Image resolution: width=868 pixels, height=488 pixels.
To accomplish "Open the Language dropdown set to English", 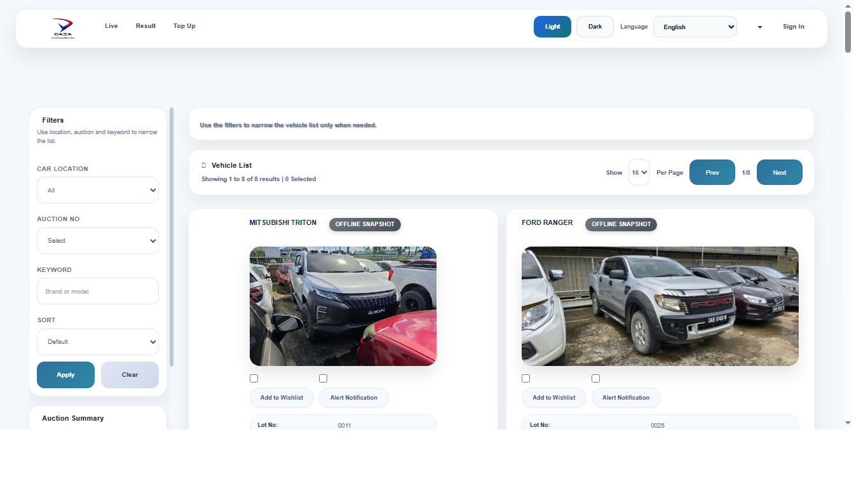I will pos(695,27).
